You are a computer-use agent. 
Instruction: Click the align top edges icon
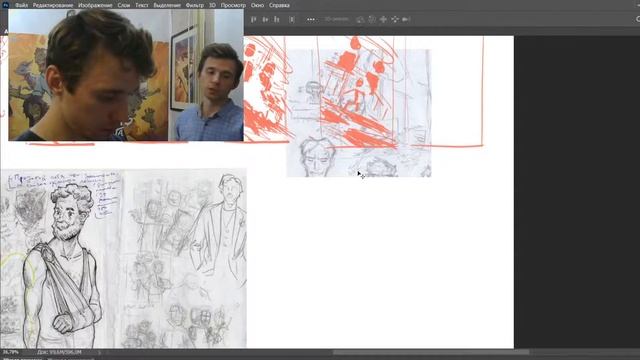click(253, 19)
